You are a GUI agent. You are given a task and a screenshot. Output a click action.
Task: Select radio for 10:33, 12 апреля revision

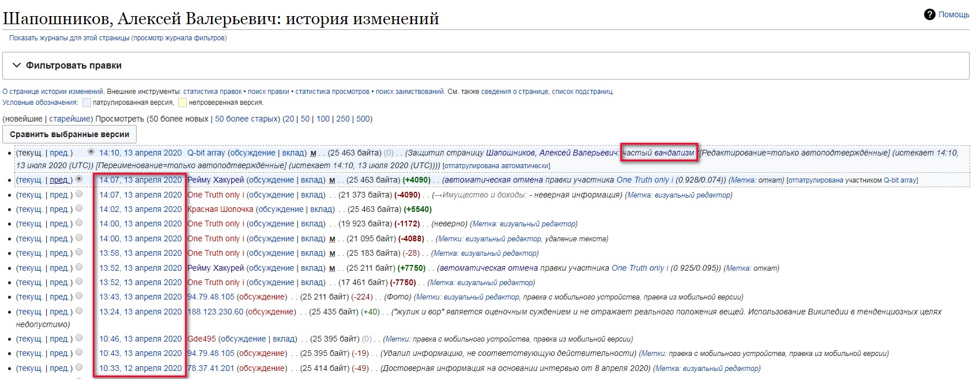[x=79, y=367]
